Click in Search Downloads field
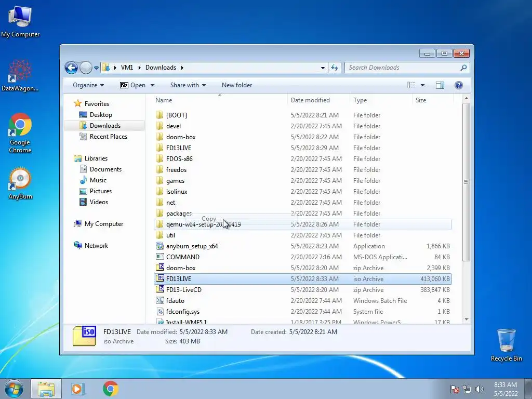The image size is (532, 399). click(x=402, y=68)
